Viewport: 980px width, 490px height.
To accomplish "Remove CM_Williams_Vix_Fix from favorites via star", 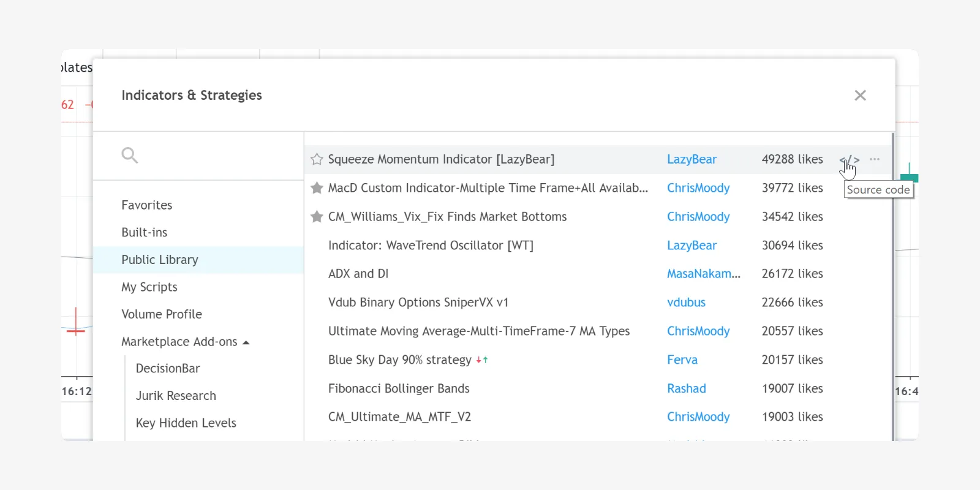I will tap(317, 217).
